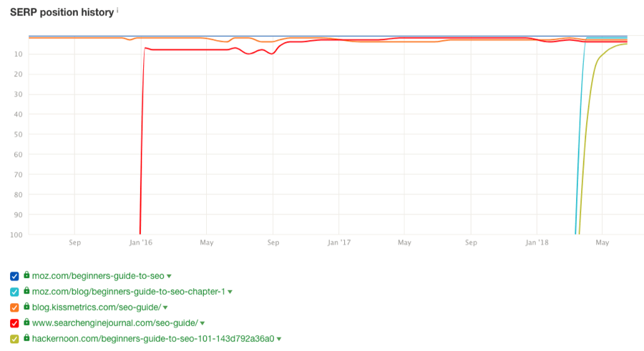Click lock icon beside moz.com/beginners-guide-to-seo

click(x=26, y=275)
